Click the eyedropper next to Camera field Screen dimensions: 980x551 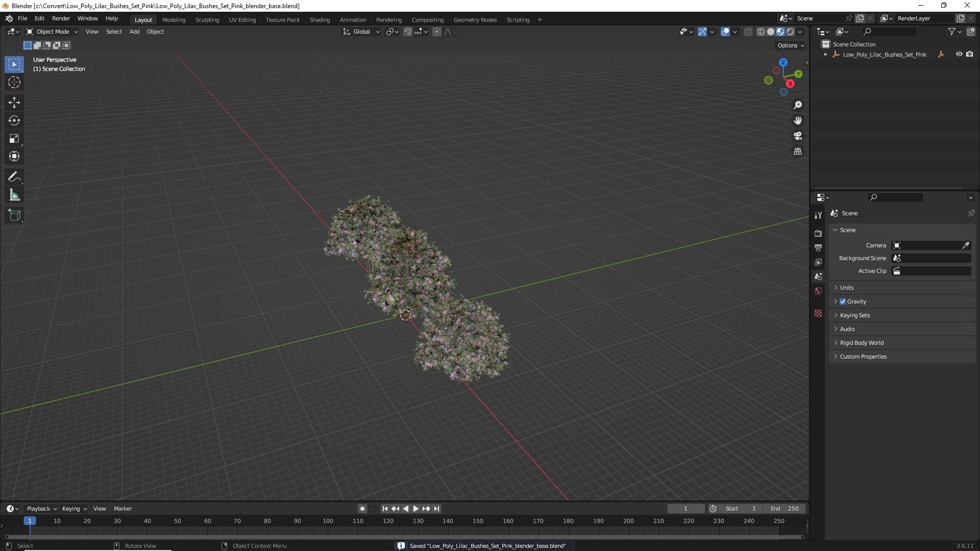click(x=966, y=245)
